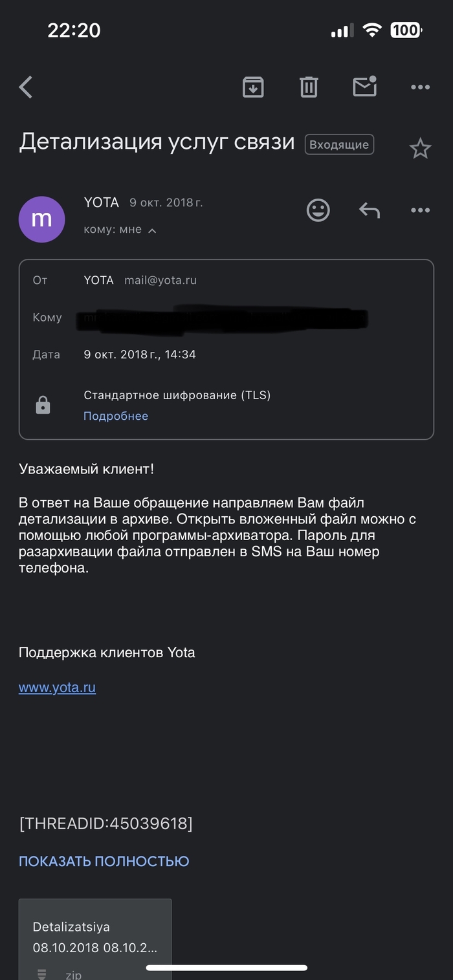Expand message with ПОКАЗАТЬ ПОЛНОСТЬЮ

(104, 861)
